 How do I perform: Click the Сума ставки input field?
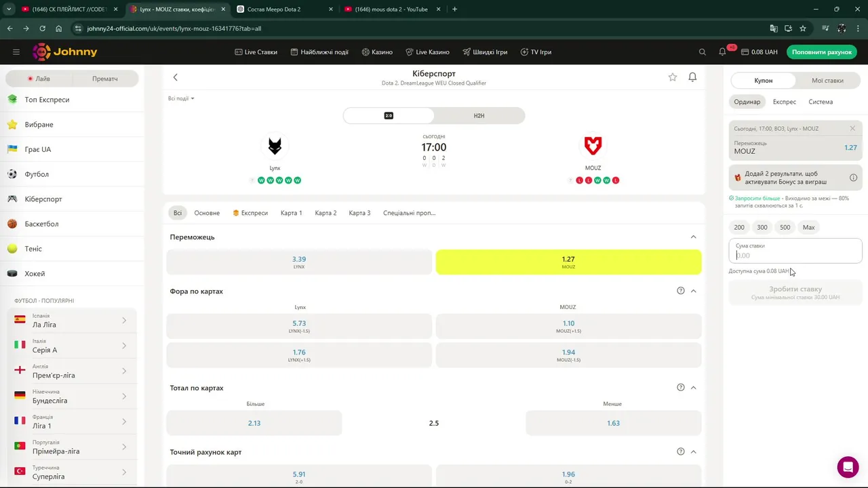tap(795, 251)
